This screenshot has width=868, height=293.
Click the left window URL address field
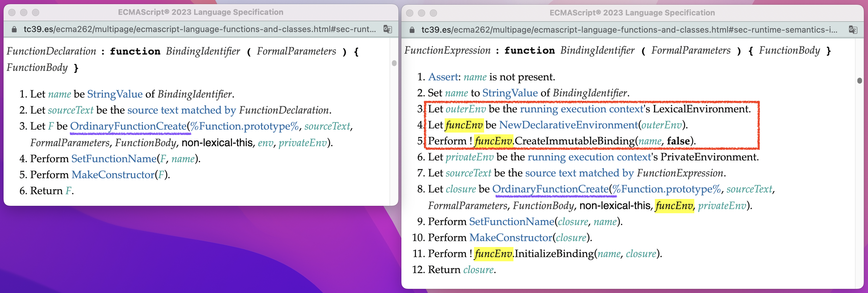(x=200, y=29)
